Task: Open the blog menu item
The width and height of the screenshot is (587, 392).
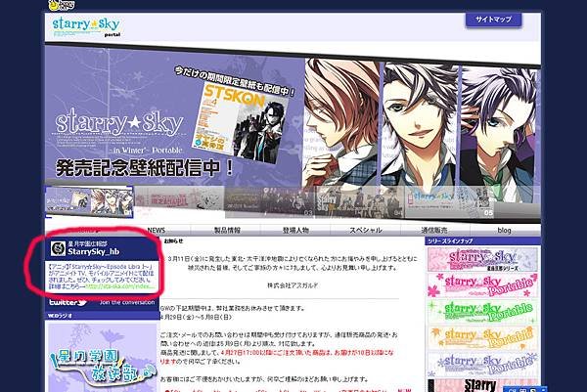Action: coord(504,230)
